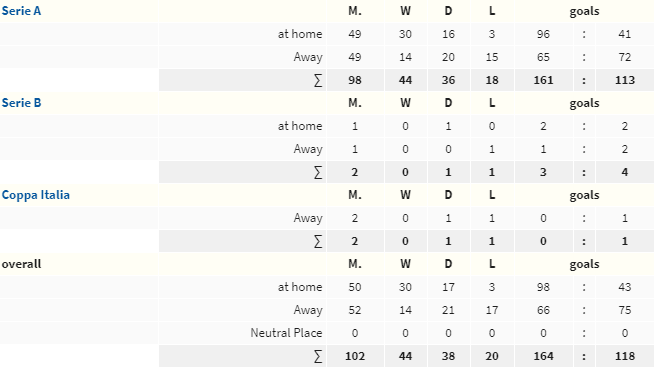Click the overall section heading

tap(21, 264)
